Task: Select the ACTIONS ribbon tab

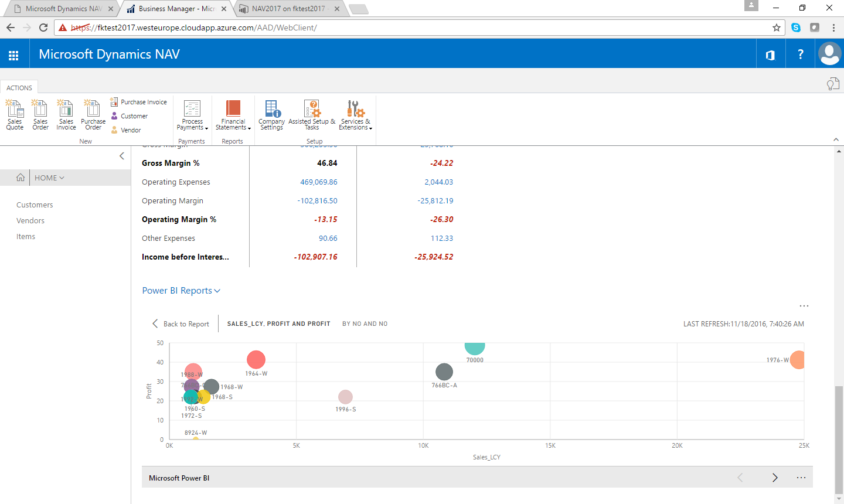Action: tap(19, 88)
